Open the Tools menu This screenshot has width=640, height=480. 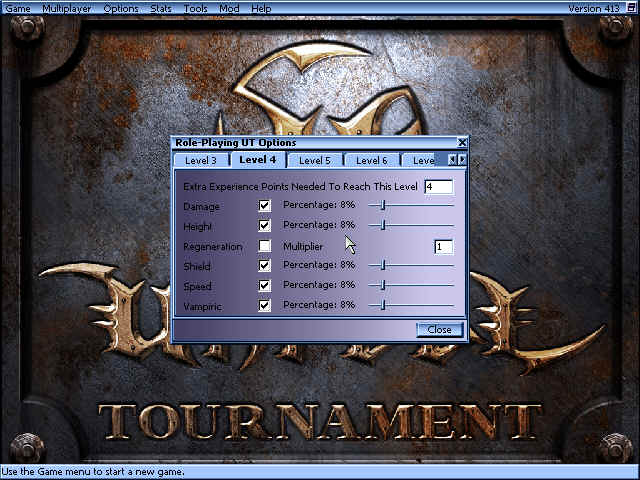coord(196,8)
